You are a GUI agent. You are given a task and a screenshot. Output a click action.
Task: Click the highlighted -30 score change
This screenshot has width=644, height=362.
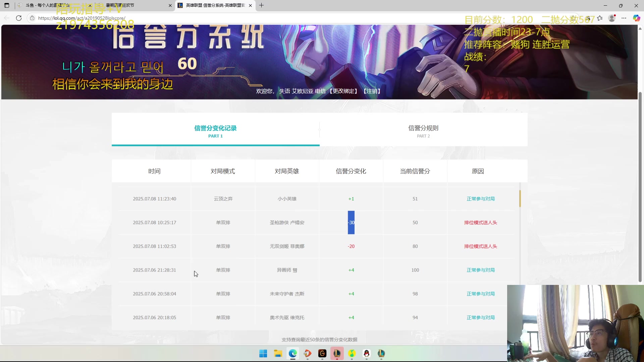(x=351, y=223)
